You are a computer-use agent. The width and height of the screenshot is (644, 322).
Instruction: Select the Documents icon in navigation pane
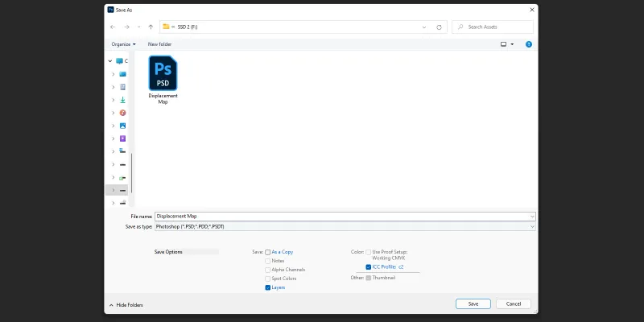(122, 87)
